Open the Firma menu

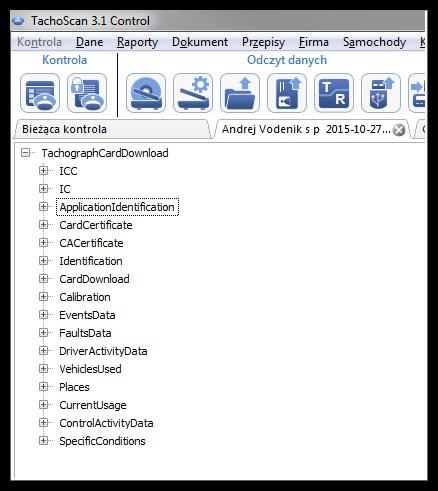314,42
